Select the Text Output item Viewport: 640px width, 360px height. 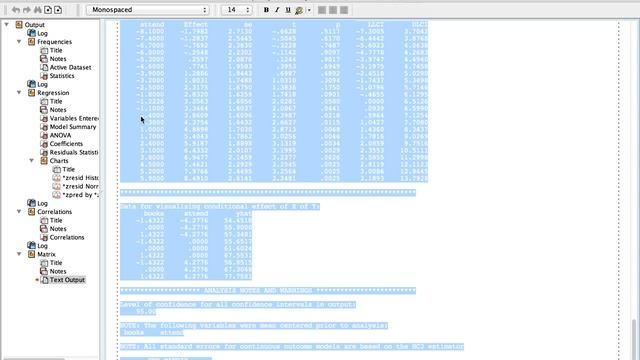(67, 280)
